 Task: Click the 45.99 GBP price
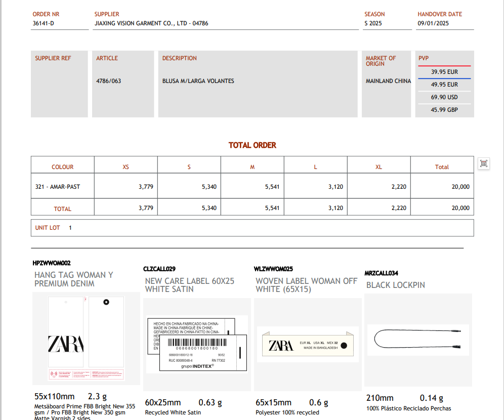(x=444, y=110)
